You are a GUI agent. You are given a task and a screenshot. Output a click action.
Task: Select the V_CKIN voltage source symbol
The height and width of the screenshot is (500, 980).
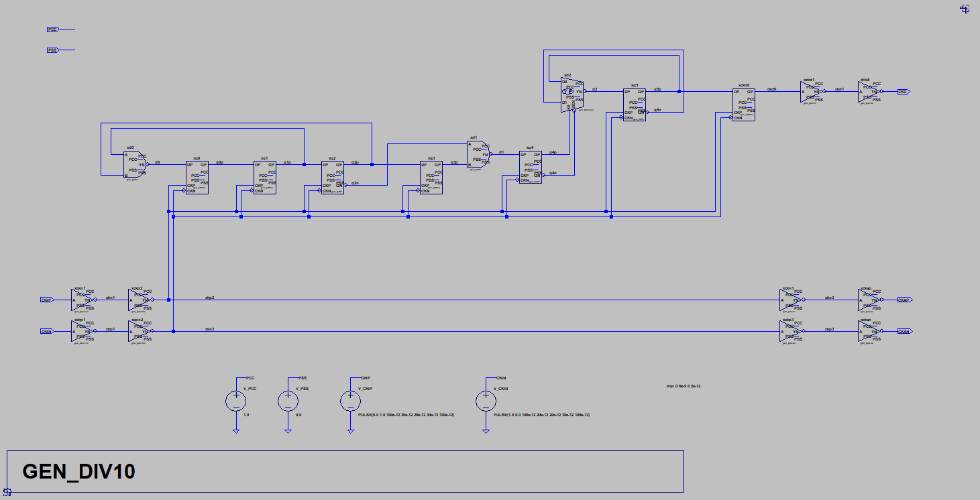pos(486,401)
